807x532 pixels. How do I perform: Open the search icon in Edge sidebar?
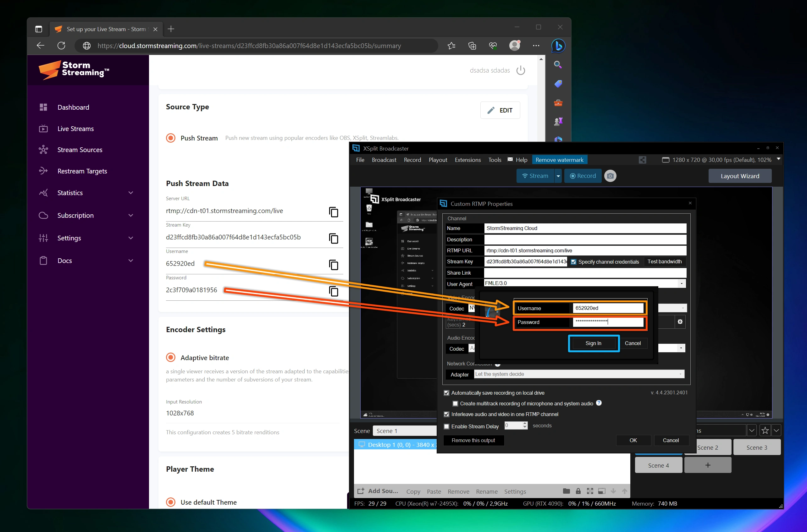click(558, 64)
